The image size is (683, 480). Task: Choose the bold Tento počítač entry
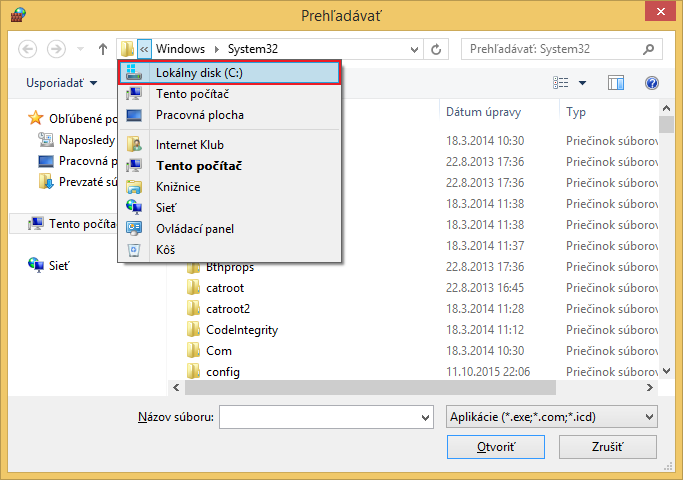(229, 166)
